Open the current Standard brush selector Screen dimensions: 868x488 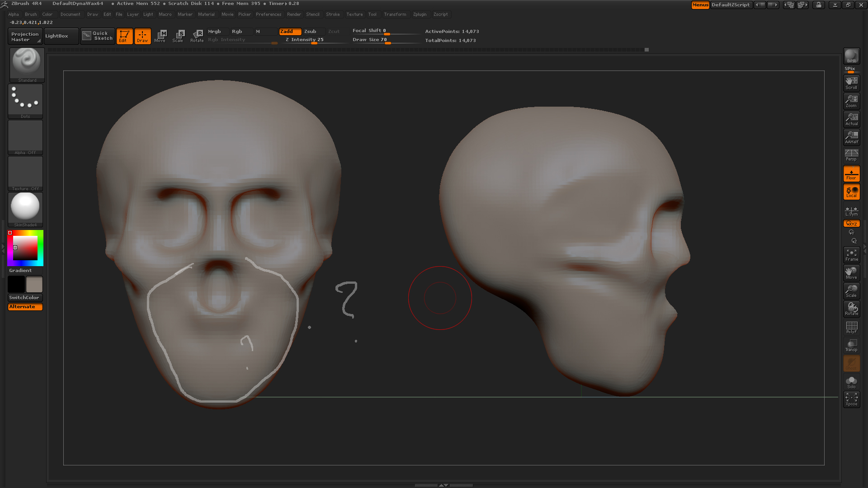26,63
